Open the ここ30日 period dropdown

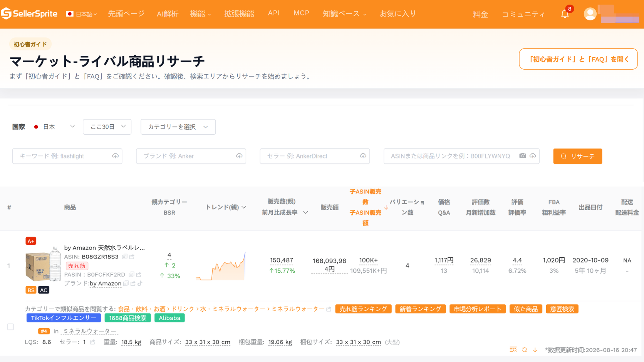[x=107, y=127]
